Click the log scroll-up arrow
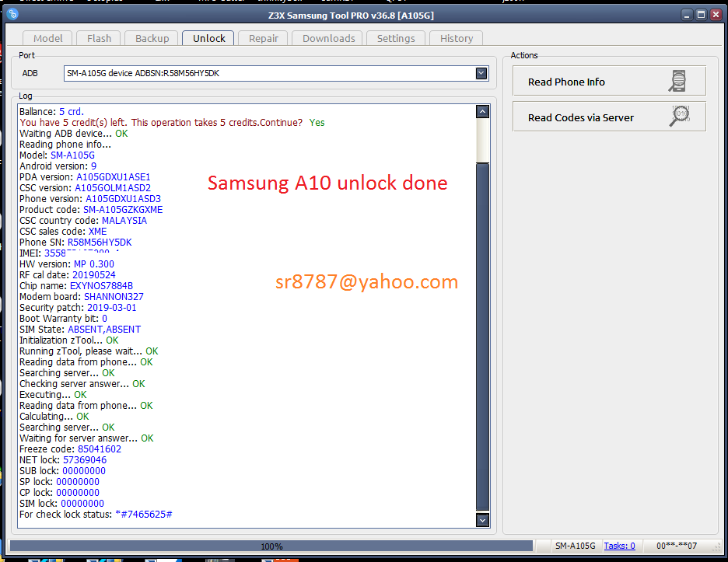Image resolution: width=728 pixels, height=562 pixels. point(482,111)
